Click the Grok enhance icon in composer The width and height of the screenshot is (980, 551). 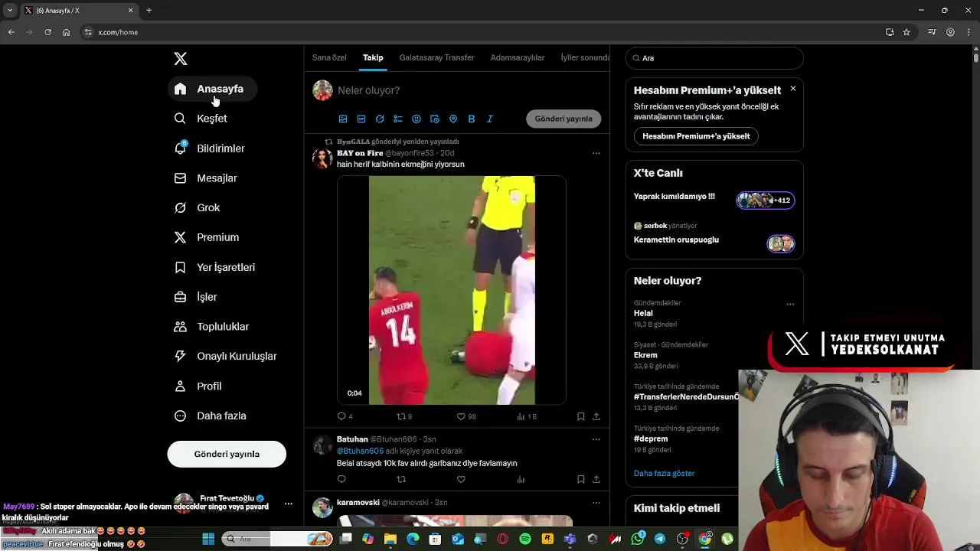pyautogui.click(x=380, y=119)
